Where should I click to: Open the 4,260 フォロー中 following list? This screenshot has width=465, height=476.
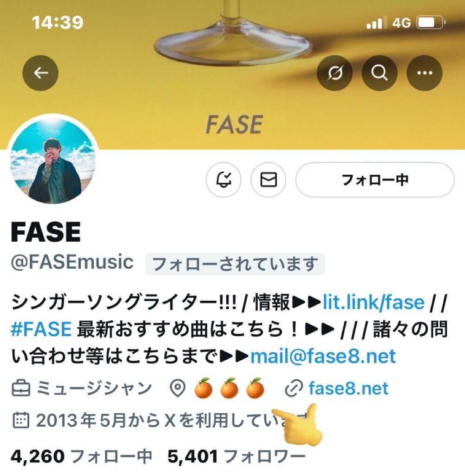point(81,456)
